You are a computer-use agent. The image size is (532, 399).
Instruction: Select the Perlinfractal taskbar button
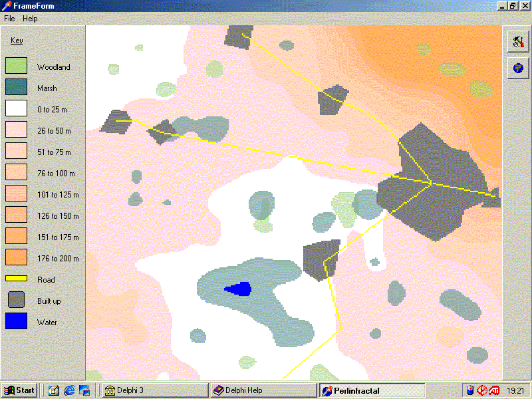(370, 390)
